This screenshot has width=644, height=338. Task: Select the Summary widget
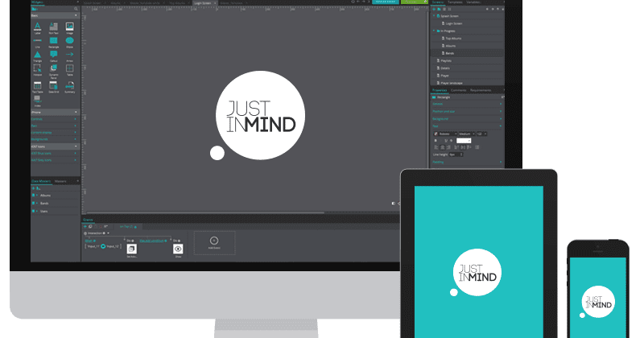(x=70, y=87)
